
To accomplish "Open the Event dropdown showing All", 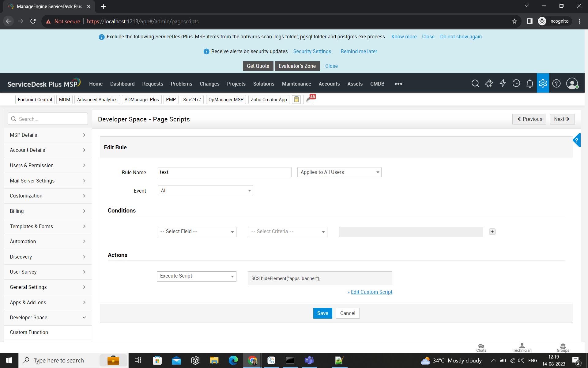I will pyautogui.click(x=205, y=191).
